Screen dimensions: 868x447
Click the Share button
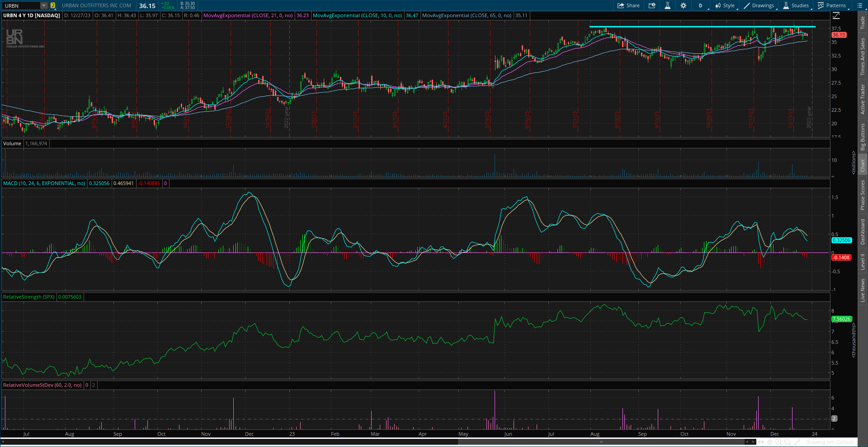628,5
